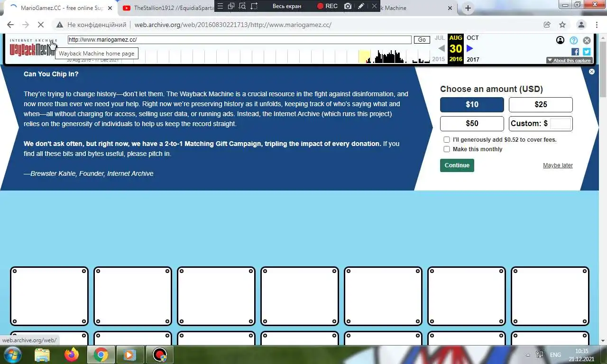Open the screen recorder taskbar icon
This screenshot has height=364, width=607.
pyautogui.click(x=160, y=355)
